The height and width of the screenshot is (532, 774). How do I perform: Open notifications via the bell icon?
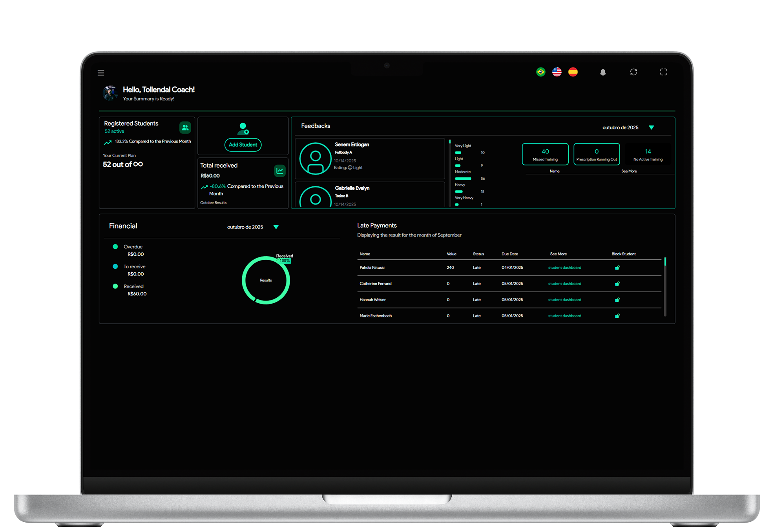point(603,72)
